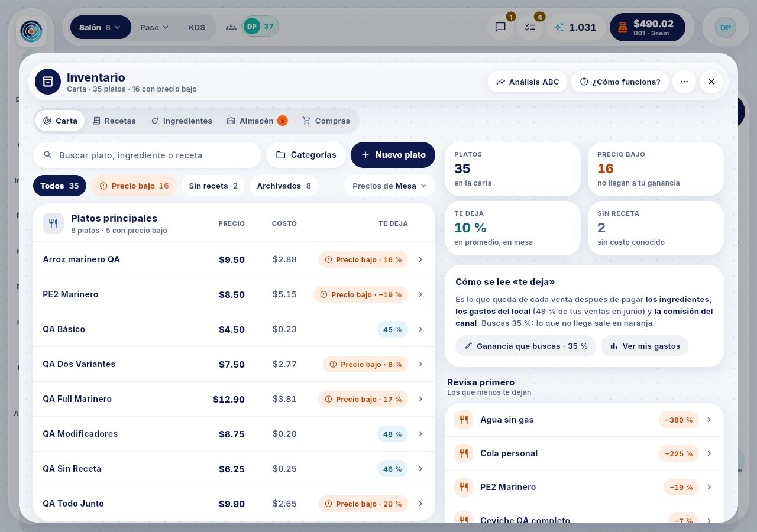Expand the Salón dropdown
The width and height of the screenshot is (757, 532).
point(101,27)
